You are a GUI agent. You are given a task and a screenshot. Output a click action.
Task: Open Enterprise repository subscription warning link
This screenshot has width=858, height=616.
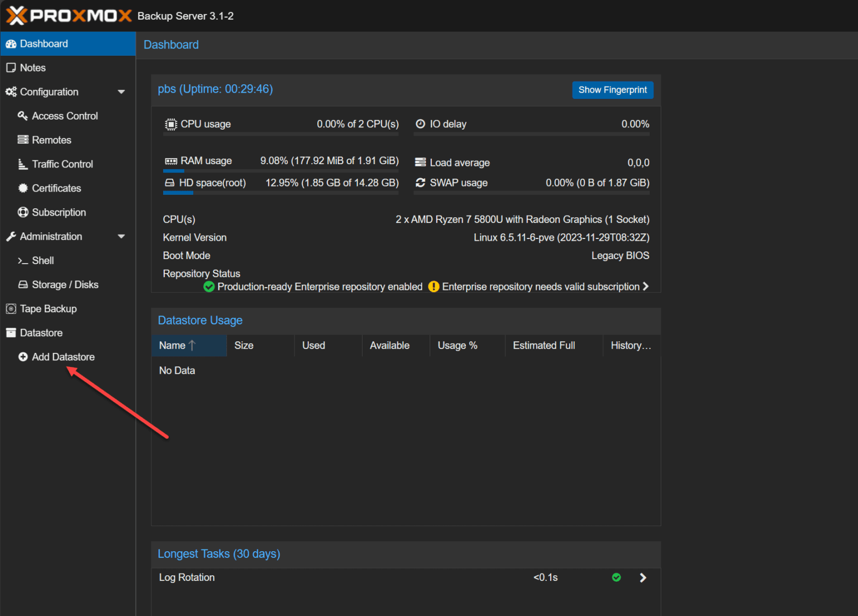pyautogui.click(x=540, y=286)
